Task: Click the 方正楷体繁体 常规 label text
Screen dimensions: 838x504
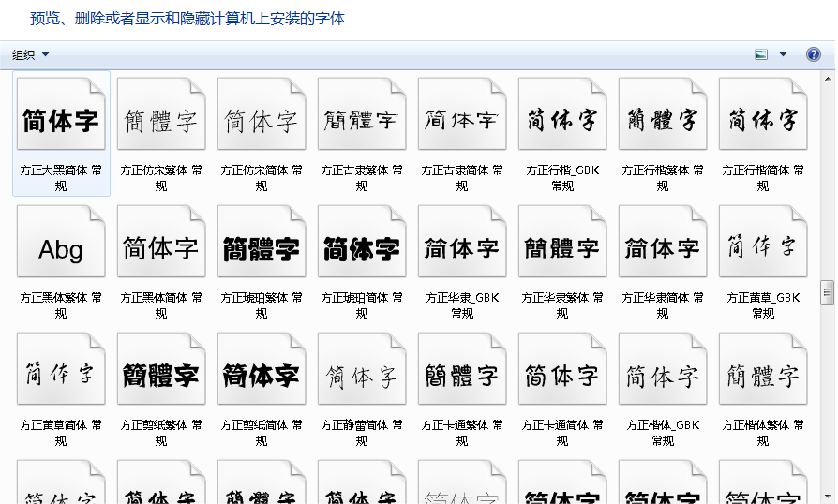Action: [x=763, y=433]
